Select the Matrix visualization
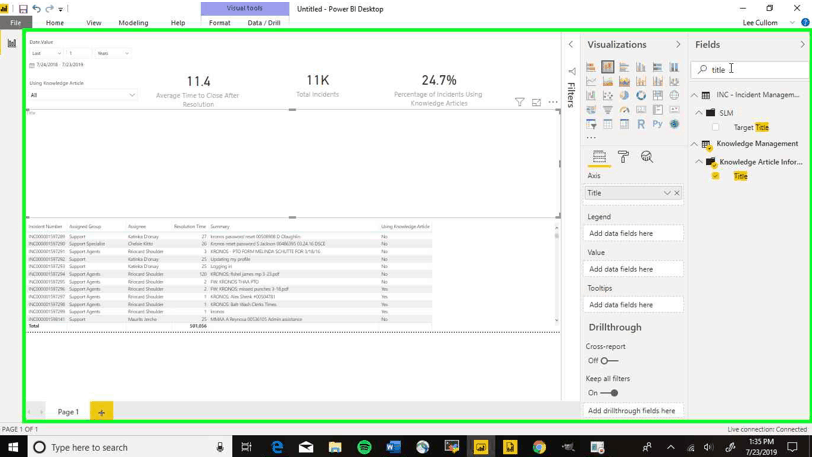Image resolution: width=813 pixels, height=457 pixels. tap(624, 124)
